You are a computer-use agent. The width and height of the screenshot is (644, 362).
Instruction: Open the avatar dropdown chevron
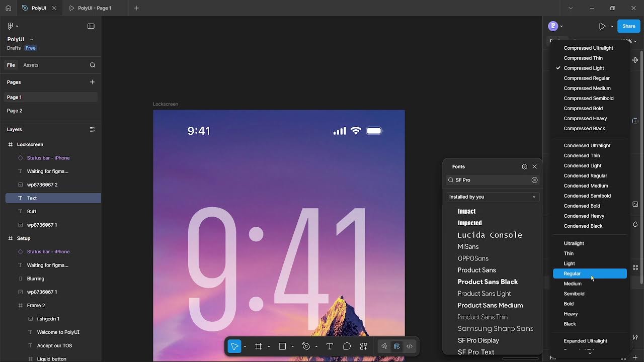pos(561,26)
